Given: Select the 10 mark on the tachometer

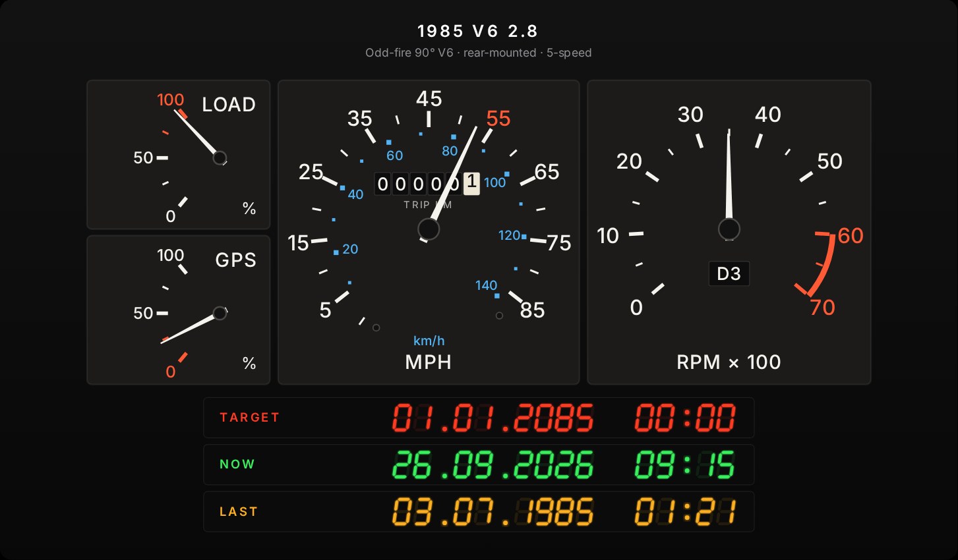Looking at the screenshot, I should 608,236.
